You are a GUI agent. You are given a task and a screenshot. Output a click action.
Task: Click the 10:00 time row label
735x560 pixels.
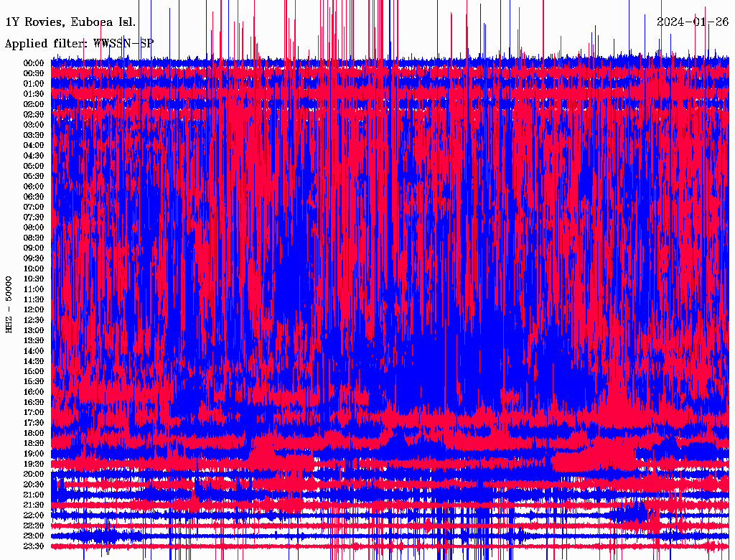34,269
